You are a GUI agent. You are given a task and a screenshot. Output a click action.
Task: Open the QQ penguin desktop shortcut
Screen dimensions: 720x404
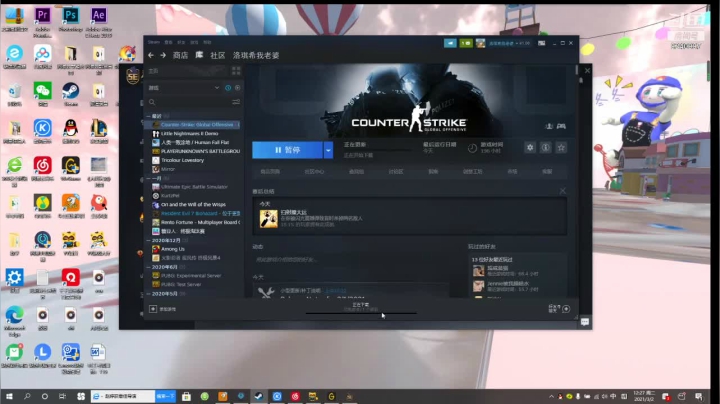70,130
